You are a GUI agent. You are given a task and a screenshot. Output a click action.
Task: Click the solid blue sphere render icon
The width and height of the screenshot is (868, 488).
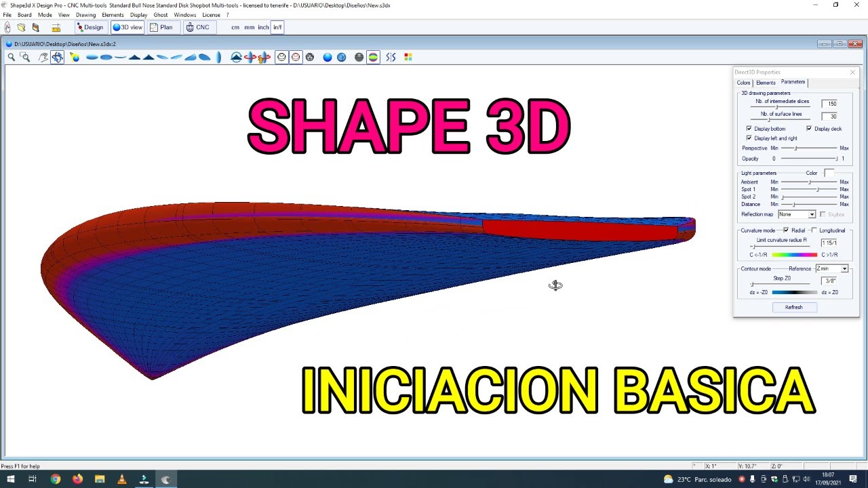tap(328, 58)
